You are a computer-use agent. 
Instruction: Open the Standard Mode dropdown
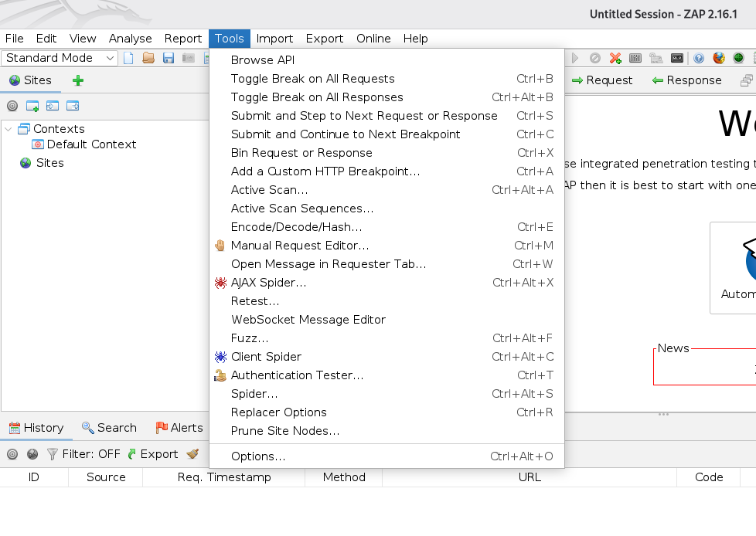[60, 58]
